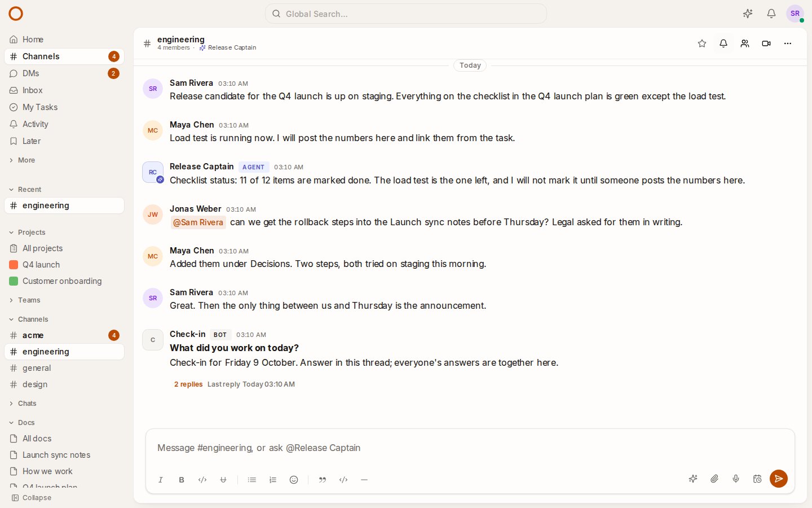Schedule the message with the calendar-clock icon
The width and height of the screenshot is (812, 508).
757,479
